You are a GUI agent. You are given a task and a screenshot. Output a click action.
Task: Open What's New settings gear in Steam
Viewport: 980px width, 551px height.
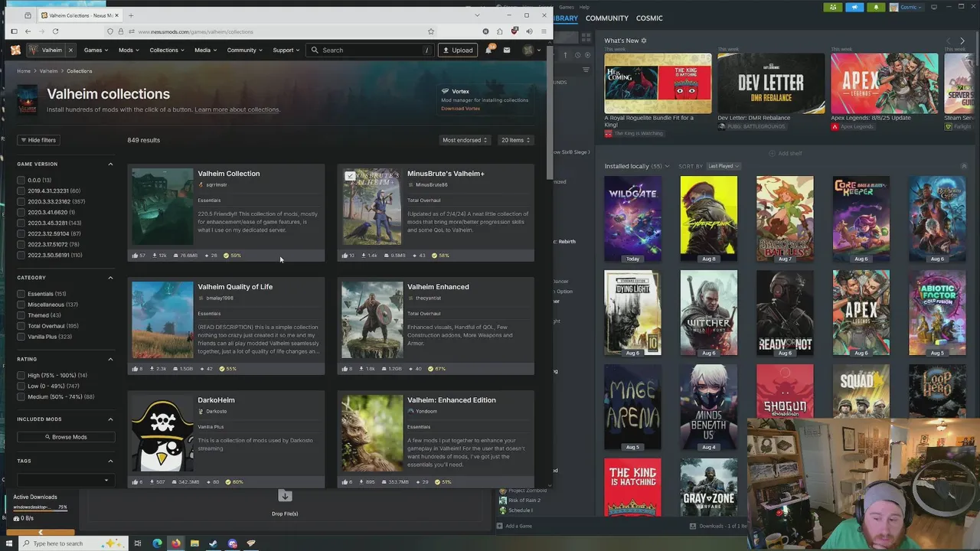coord(644,41)
